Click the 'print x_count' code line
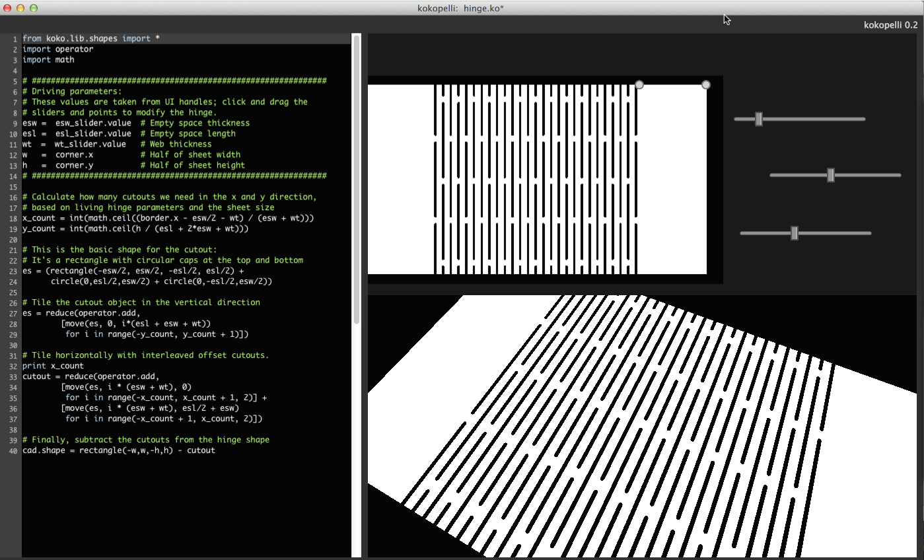The height and width of the screenshot is (560, 924). coord(53,366)
